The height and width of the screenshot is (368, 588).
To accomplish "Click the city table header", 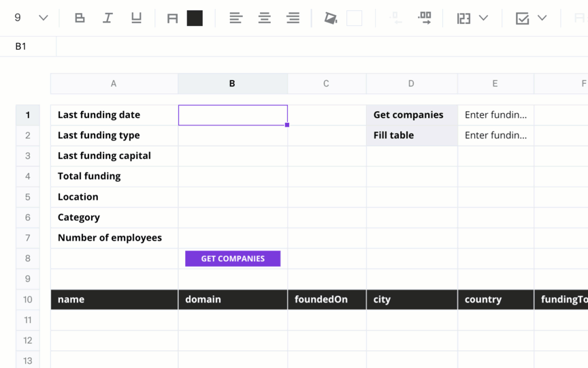I will [412, 300].
